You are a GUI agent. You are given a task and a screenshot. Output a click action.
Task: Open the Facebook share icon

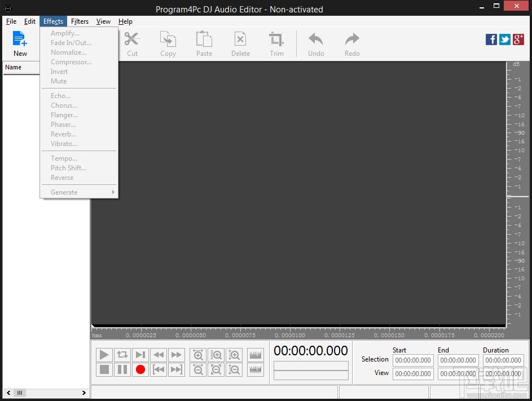point(491,39)
